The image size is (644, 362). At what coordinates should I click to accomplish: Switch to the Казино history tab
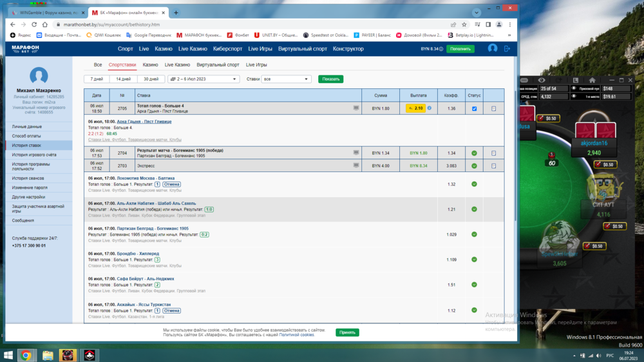click(x=150, y=64)
